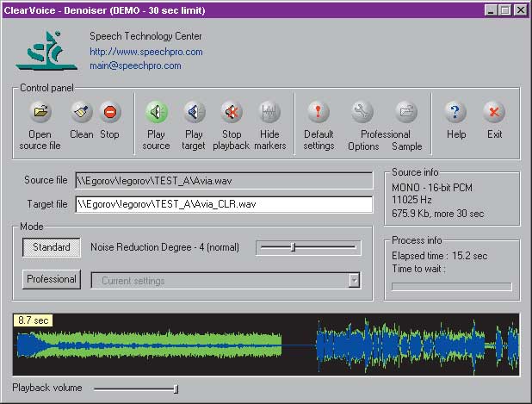
Task: Open Professional Options wrench icon
Action: (362, 112)
